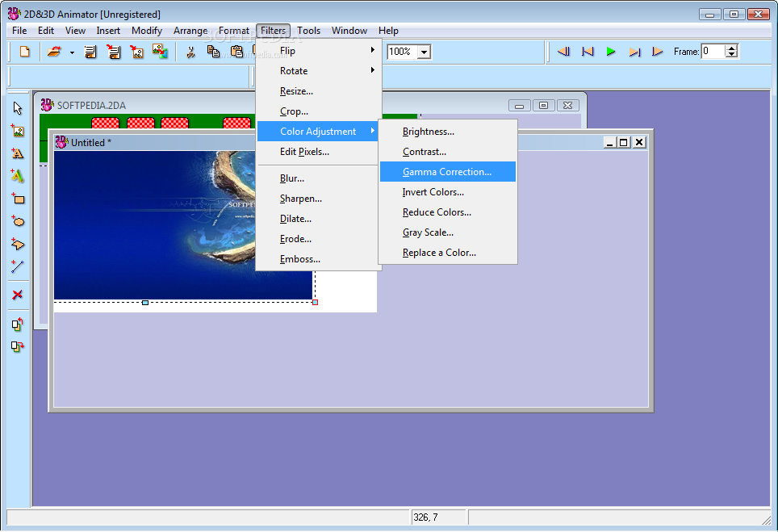Click the red X delete tool
Viewport: 778px width, 532px height.
click(x=18, y=295)
